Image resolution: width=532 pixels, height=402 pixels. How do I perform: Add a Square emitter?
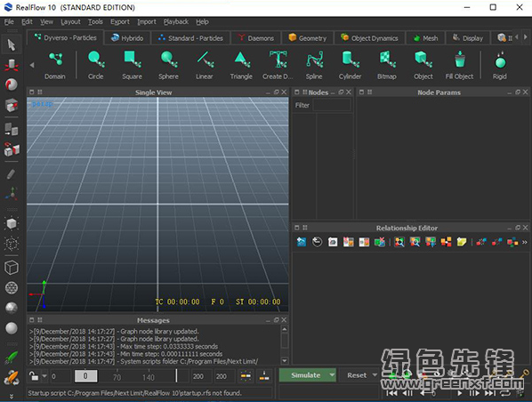[x=132, y=65]
